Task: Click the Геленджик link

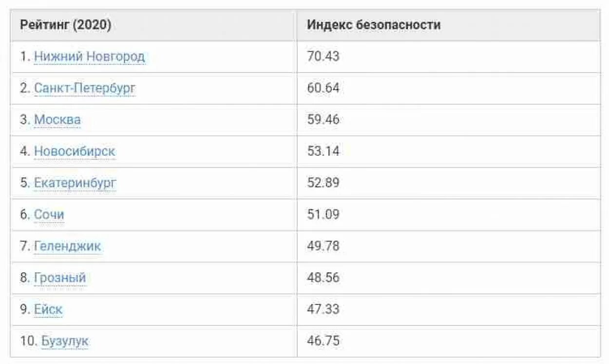Action: 67,246
